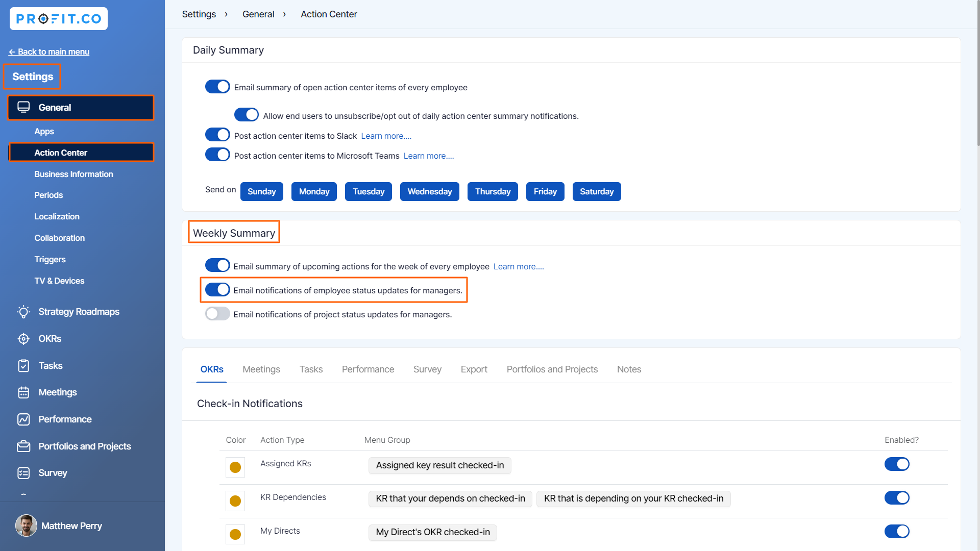Disable posting action center items to Slack
This screenshot has height=551, width=980.
[x=217, y=134]
